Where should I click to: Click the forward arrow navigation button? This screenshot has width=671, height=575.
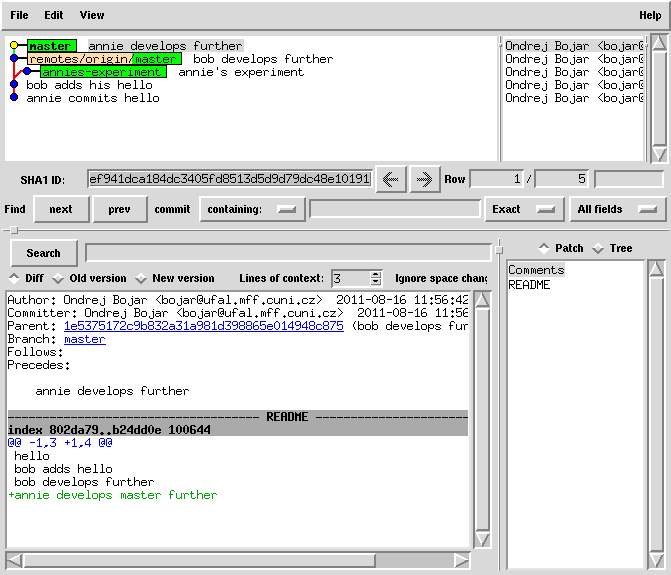click(424, 179)
